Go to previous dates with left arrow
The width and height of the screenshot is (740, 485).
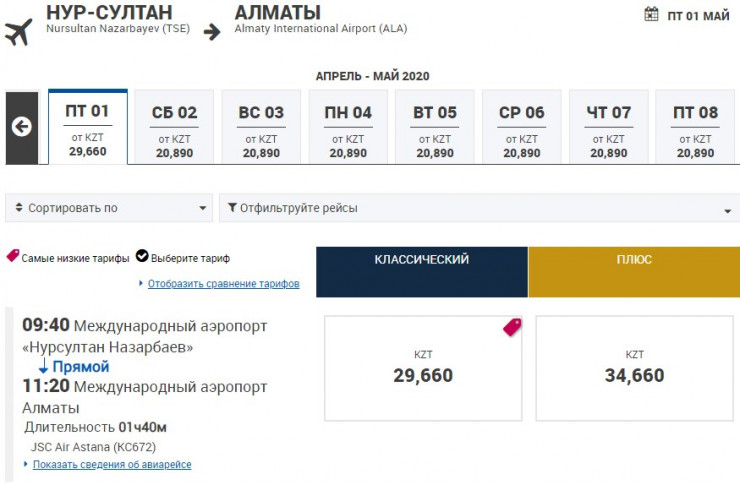tap(22, 127)
